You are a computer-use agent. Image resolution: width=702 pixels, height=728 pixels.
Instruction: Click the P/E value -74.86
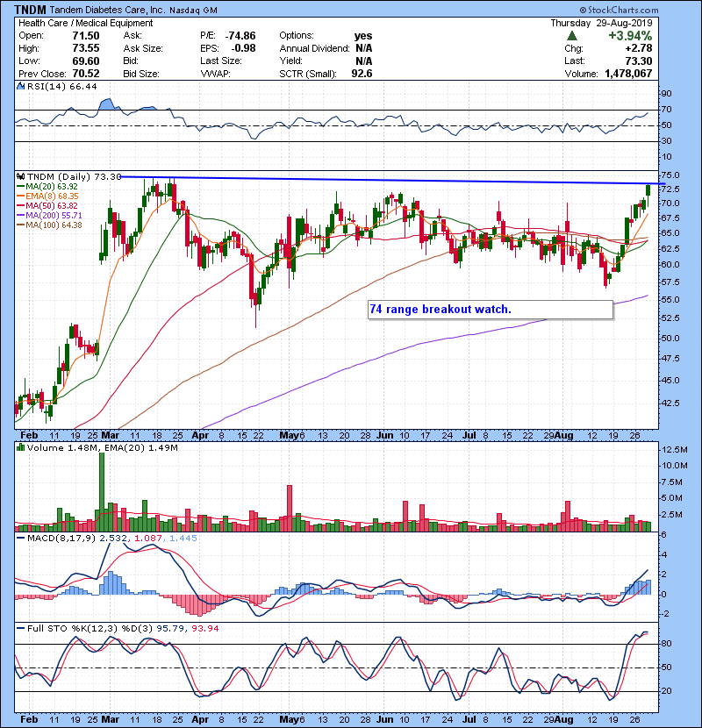point(240,36)
